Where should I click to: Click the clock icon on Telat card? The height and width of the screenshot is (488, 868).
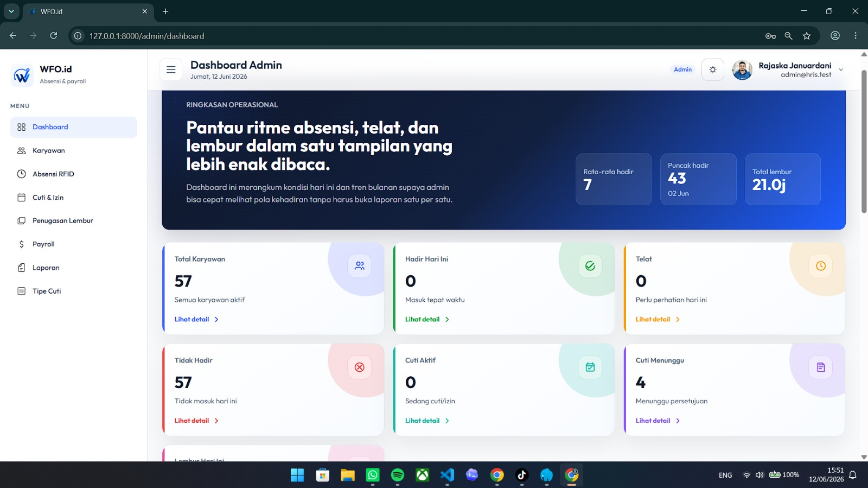point(821,266)
